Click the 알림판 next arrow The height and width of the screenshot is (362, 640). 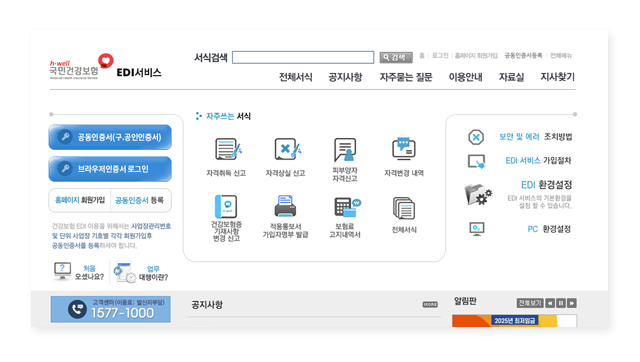[x=572, y=303]
